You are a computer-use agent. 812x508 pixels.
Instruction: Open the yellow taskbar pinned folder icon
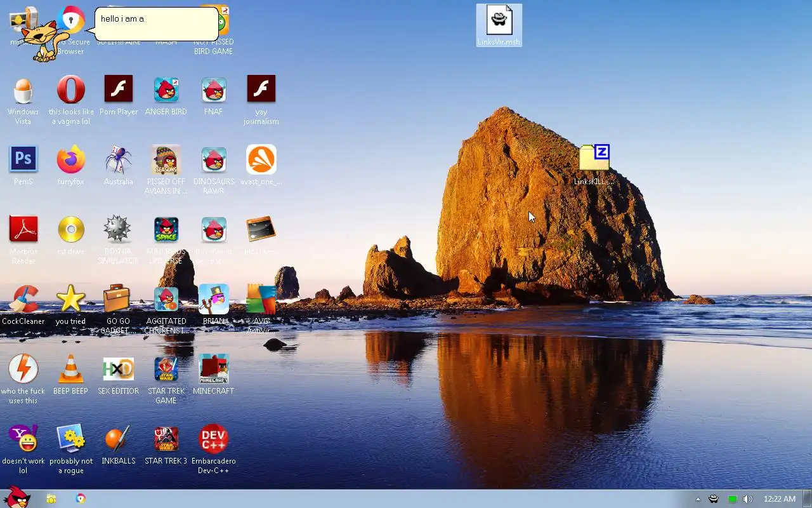point(51,499)
